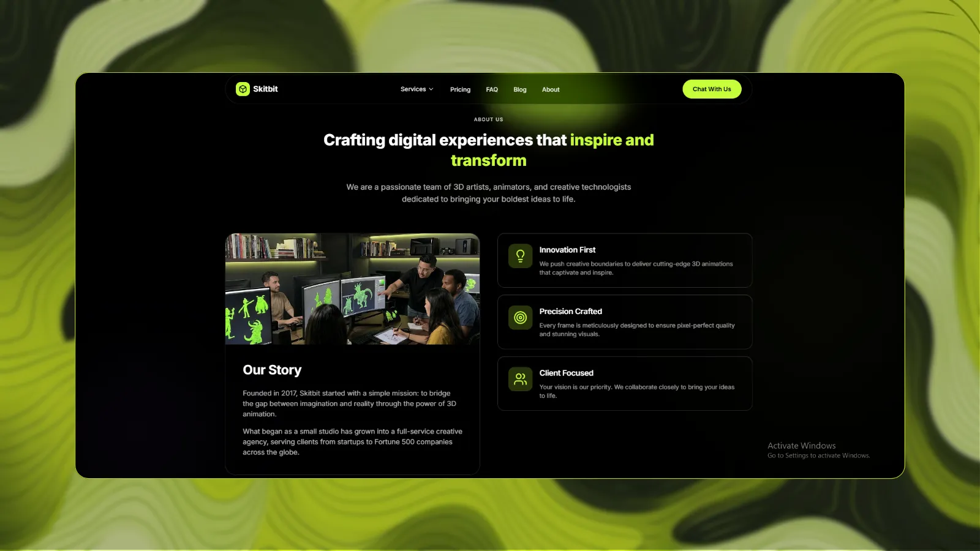980x551 pixels.
Task: Click the green "transform" headline word
Action: (488, 160)
